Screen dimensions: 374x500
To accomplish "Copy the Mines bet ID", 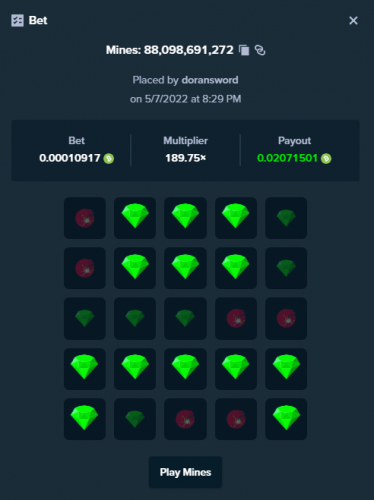I will coord(244,50).
